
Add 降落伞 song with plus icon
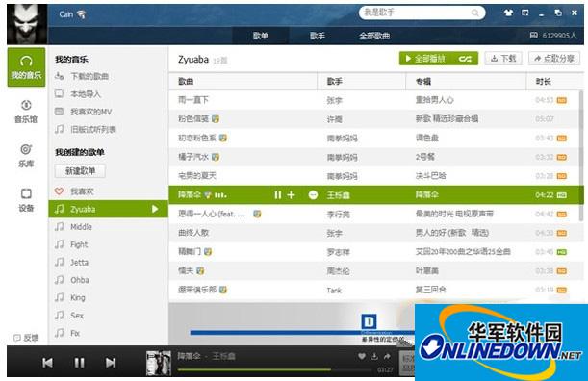291,195
